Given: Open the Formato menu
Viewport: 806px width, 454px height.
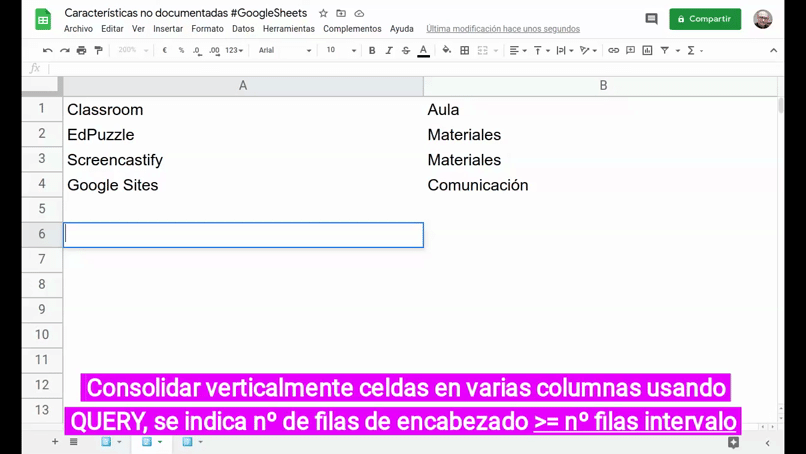Looking at the screenshot, I should [207, 29].
